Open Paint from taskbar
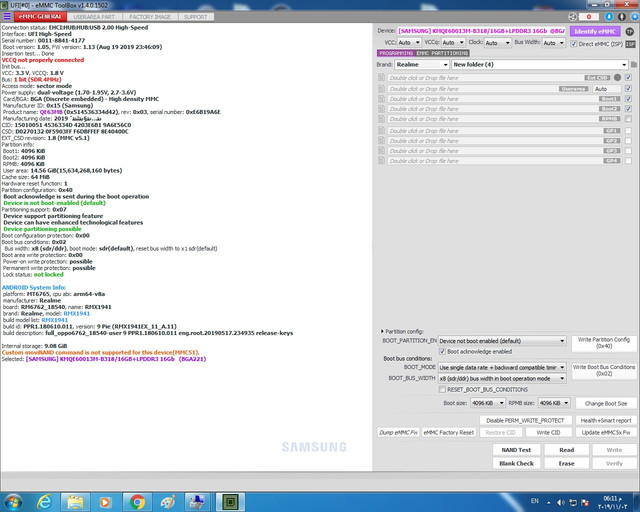 (168, 502)
